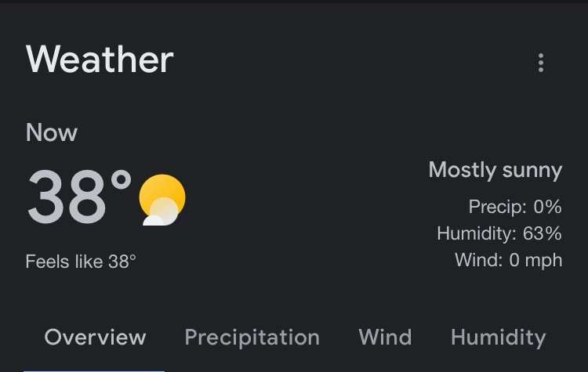Click the 0% precipitation value
The image size is (588, 372).
click(x=547, y=207)
